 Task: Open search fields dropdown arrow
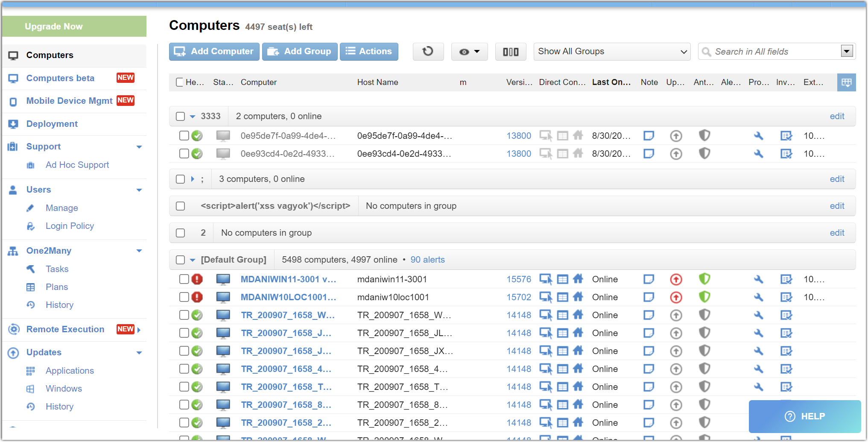(847, 51)
